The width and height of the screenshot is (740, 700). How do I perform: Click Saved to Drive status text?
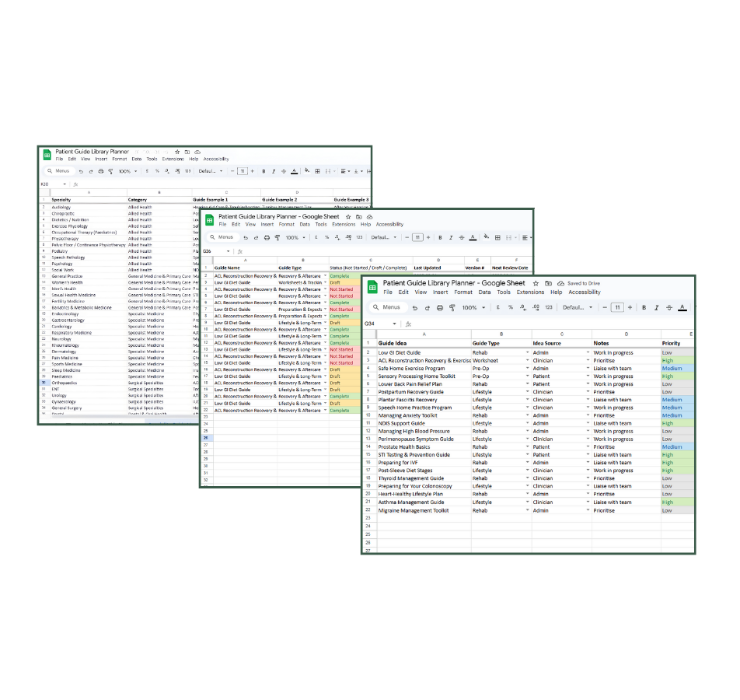click(583, 284)
